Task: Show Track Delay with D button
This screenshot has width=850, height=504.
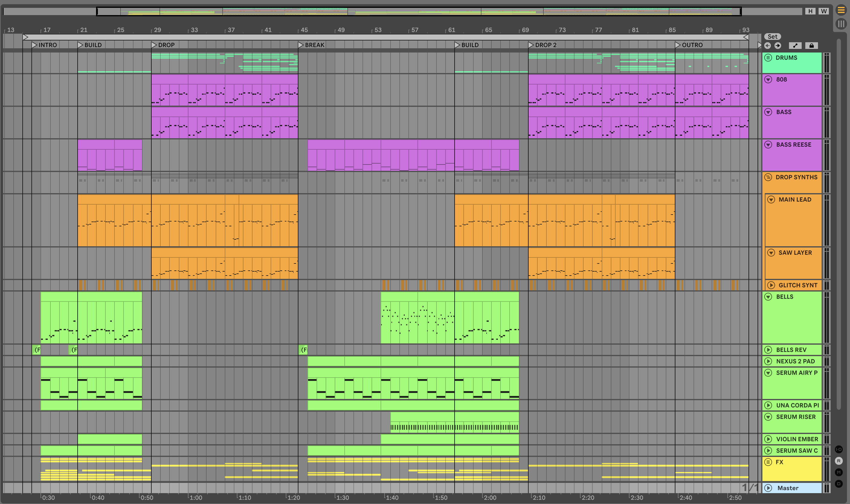Action: coord(839,483)
